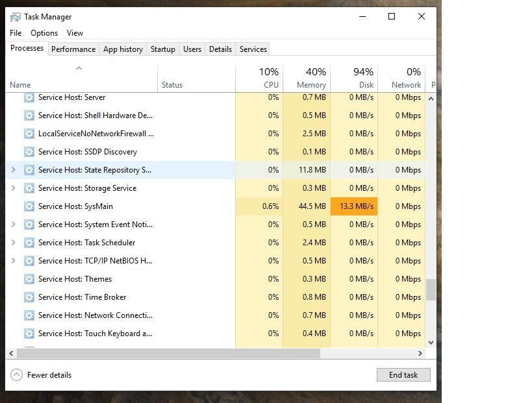Click gear icon of SysMain row

(29, 206)
